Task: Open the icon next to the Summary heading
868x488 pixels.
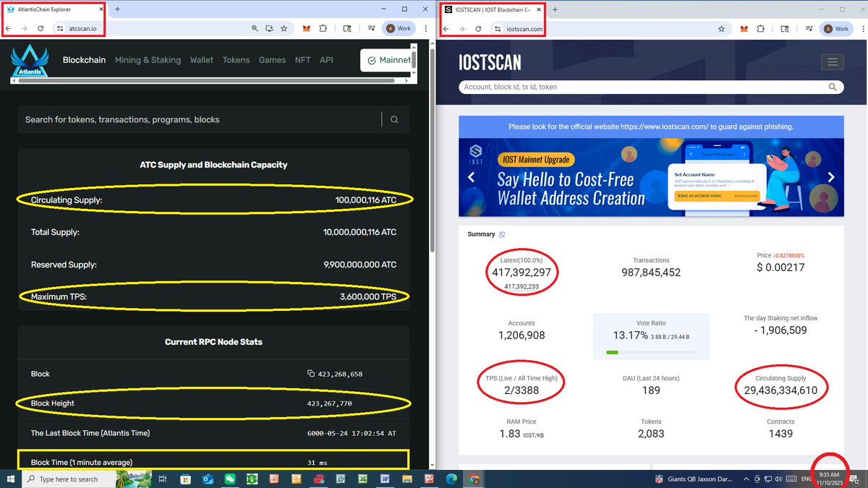Action: (x=503, y=234)
